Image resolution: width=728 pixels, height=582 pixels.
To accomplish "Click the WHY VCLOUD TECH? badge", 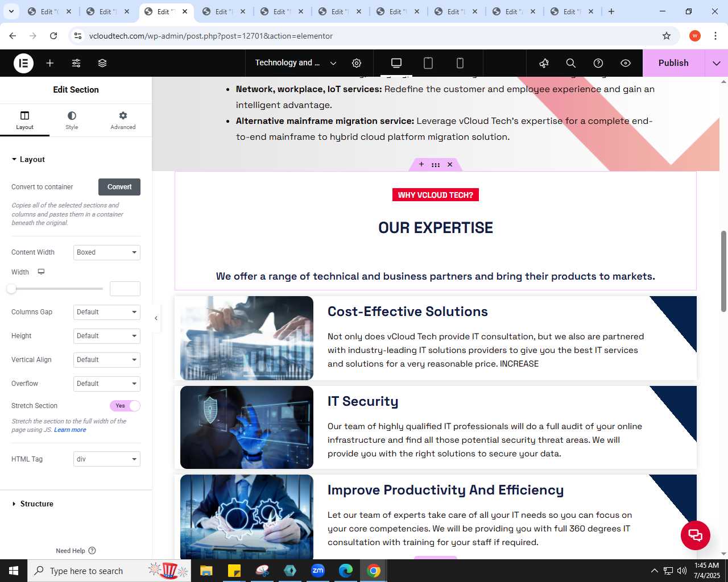I will tap(436, 195).
